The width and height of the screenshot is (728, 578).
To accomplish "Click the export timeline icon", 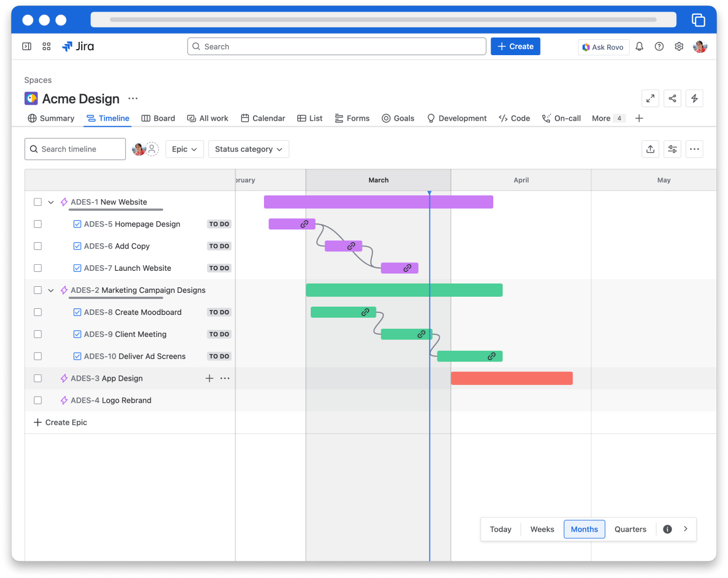I will [650, 149].
